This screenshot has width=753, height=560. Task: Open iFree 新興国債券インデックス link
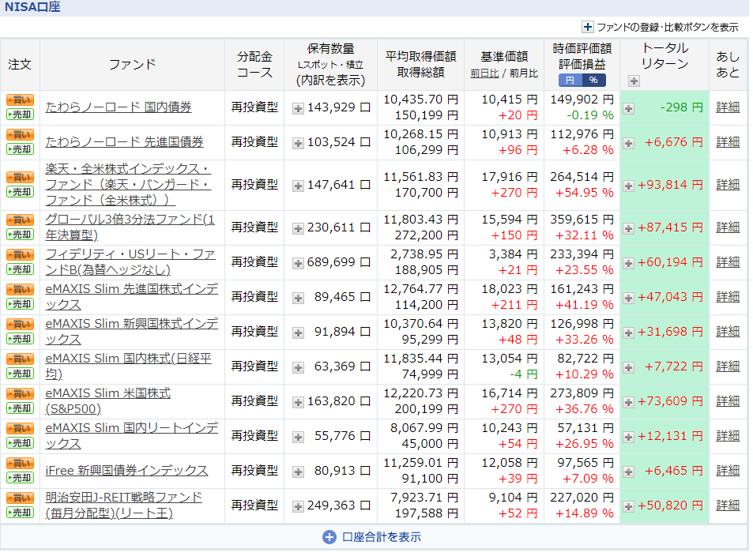click(126, 471)
